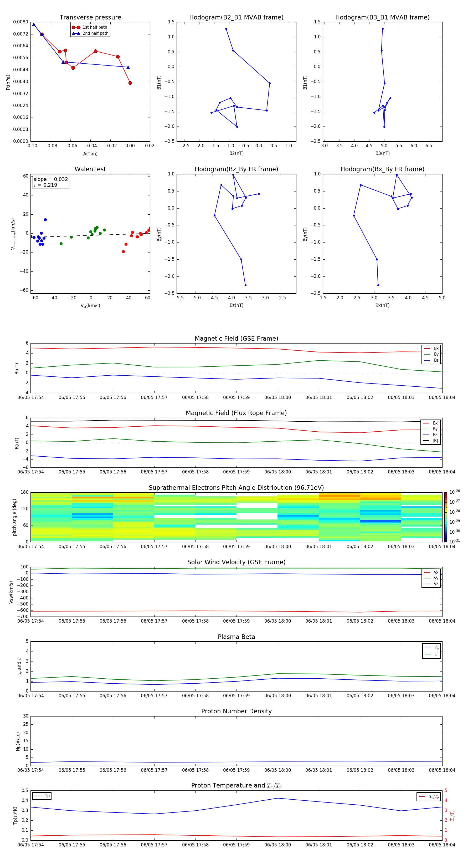Click the 'WalenTest' plot title
473x868 pixels.
(90, 169)
